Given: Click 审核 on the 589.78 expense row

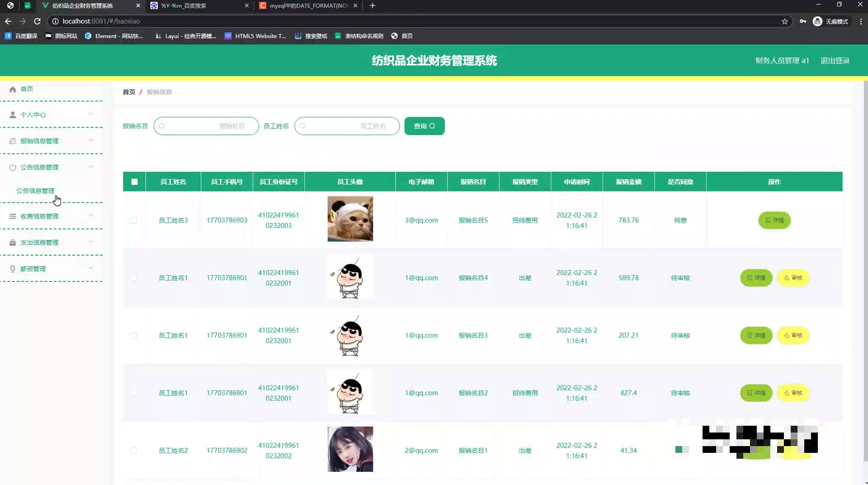Looking at the screenshot, I should [793, 278].
